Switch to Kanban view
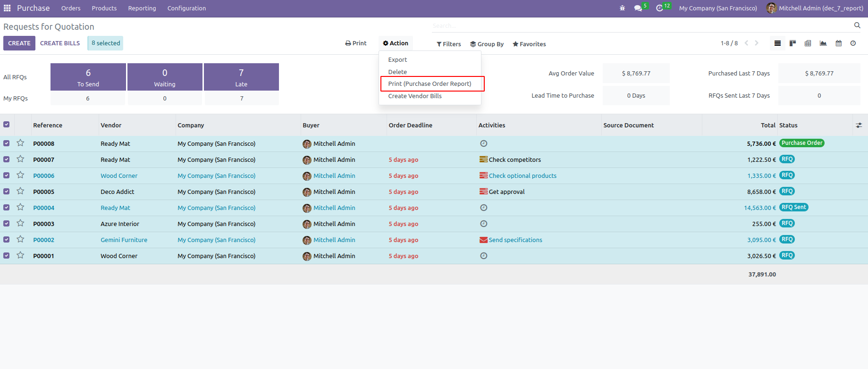 pyautogui.click(x=792, y=43)
